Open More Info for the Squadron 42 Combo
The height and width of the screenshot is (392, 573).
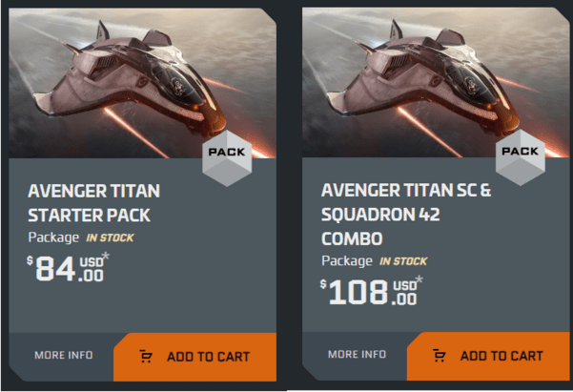click(x=357, y=355)
